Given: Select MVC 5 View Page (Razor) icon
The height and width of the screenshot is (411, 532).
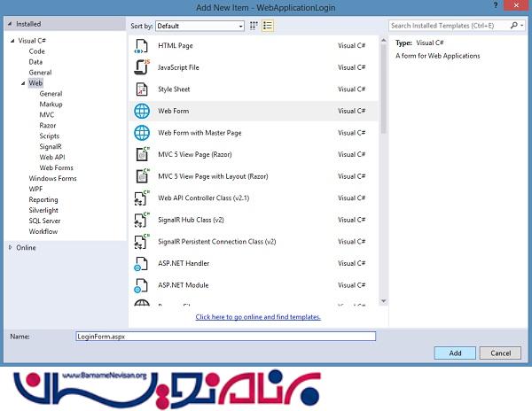Looking at the screenshot, I should 141,154.
